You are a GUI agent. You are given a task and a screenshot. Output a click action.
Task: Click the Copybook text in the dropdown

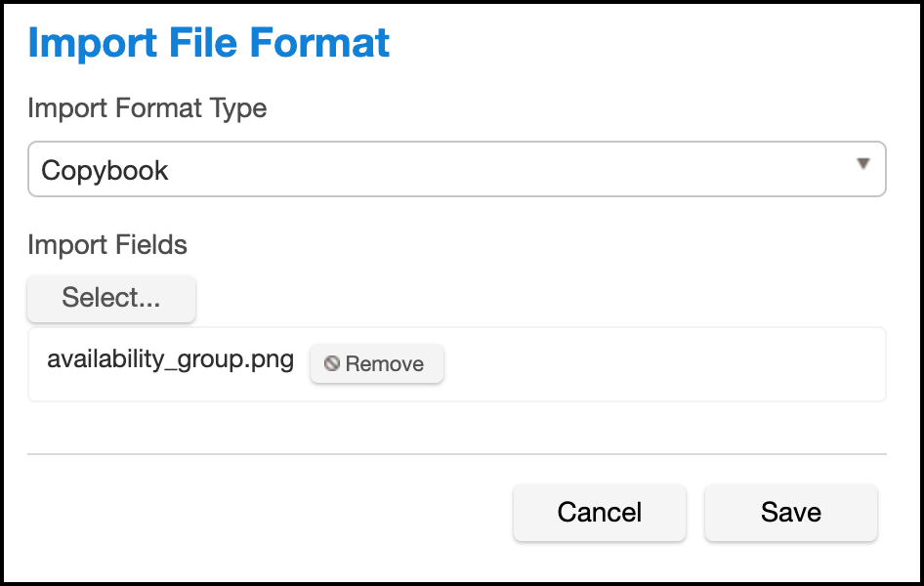[x=105, y=170]
